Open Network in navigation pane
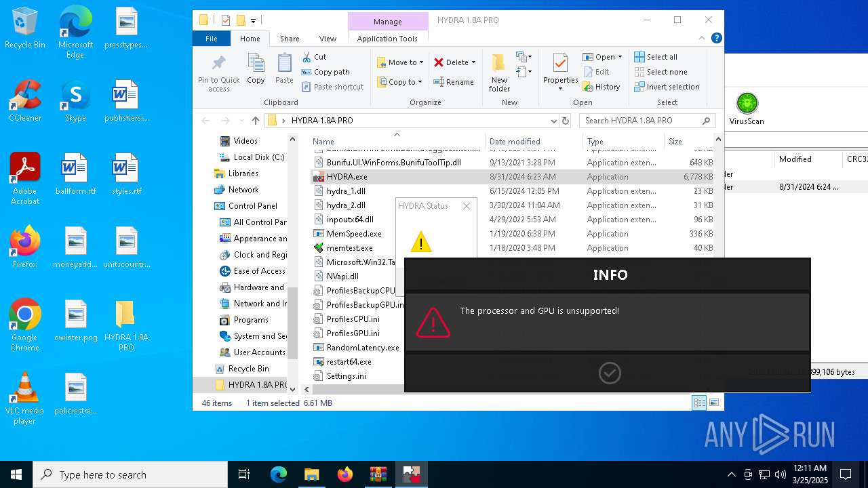The height and width of the screenshot is (488, 868). coord(236,190)
